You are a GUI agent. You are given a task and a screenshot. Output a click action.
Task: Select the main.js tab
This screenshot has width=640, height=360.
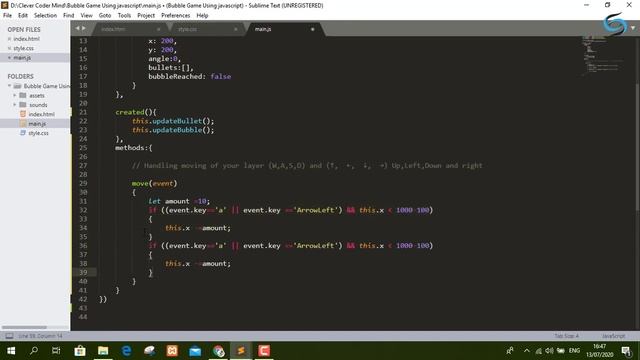coord(284,29)
